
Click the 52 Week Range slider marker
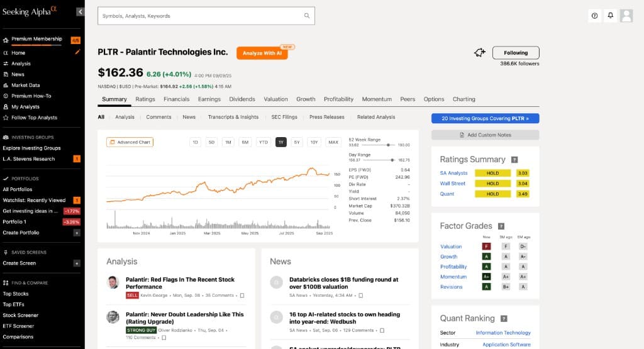click(388, 145)
